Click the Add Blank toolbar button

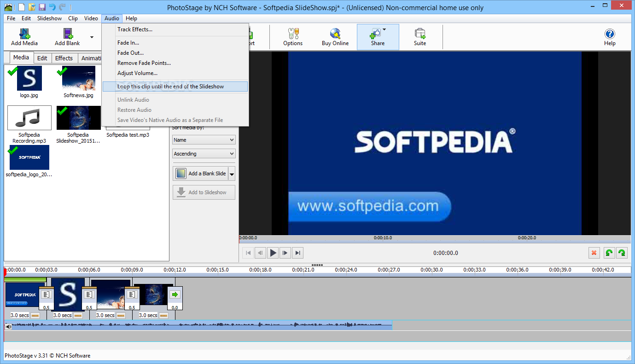pos(67,37)
